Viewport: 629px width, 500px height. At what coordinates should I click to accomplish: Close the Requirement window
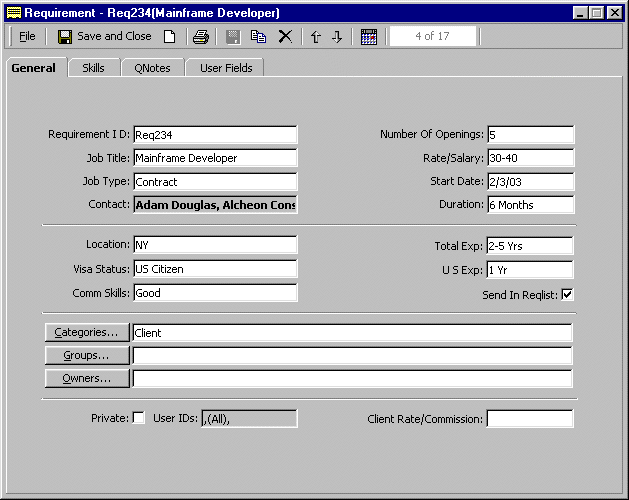pos(615,13)
